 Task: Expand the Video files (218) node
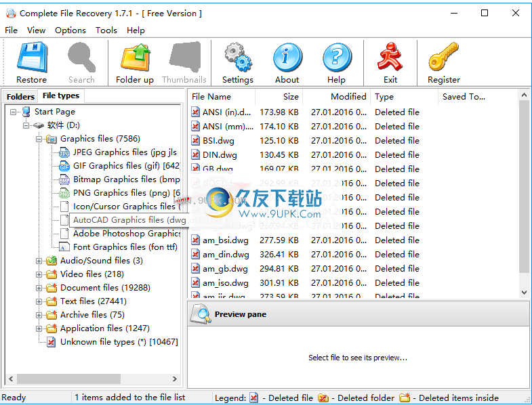[x=39, y=275]
